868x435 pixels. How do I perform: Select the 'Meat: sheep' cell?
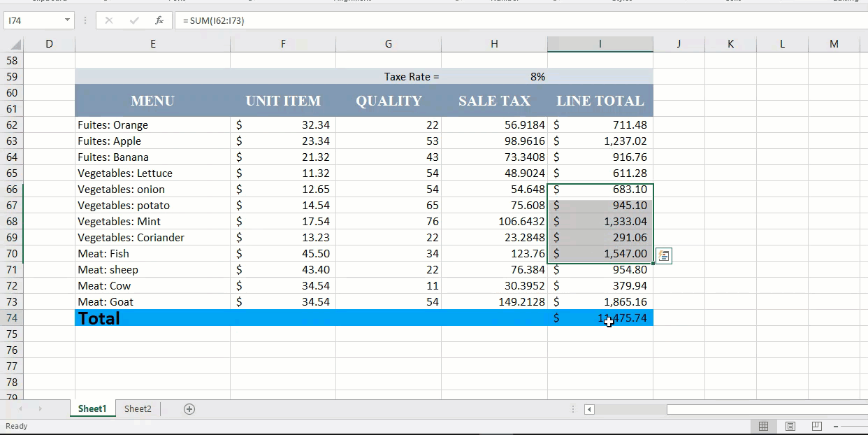[152, 270]
